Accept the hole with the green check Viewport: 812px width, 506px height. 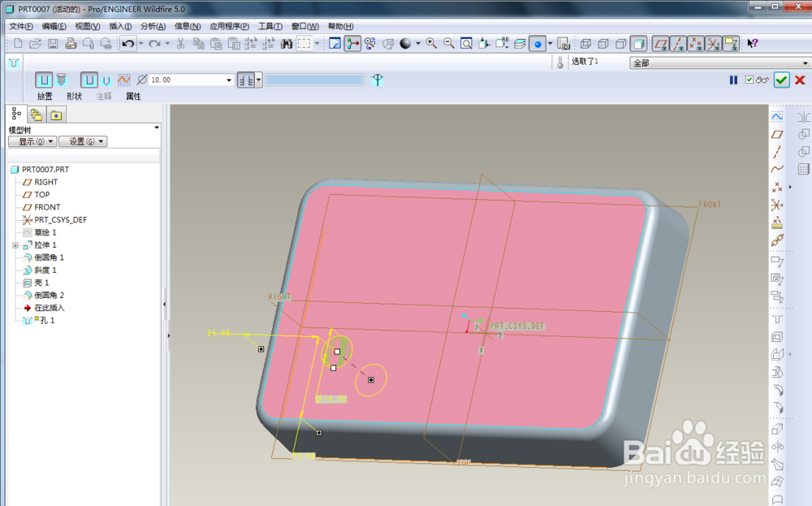pos(781,80)
